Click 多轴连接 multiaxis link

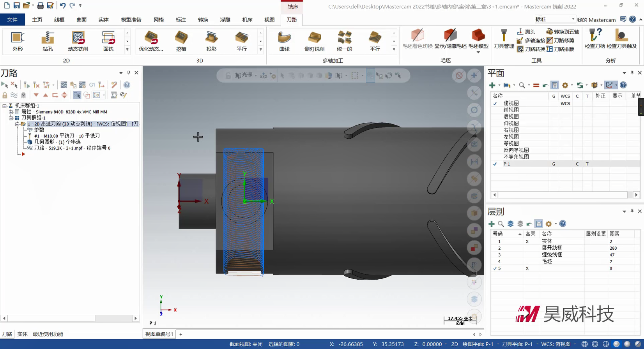tap(531, 40)
